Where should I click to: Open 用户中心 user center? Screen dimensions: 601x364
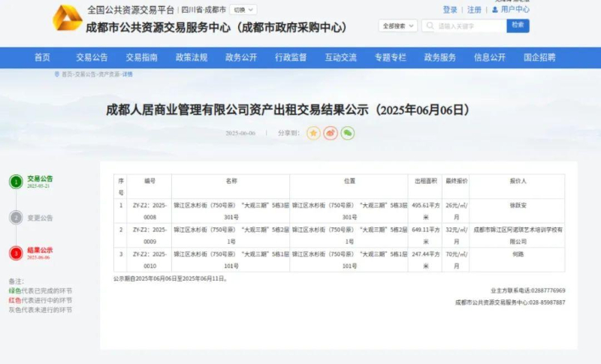tap(515, 9)
